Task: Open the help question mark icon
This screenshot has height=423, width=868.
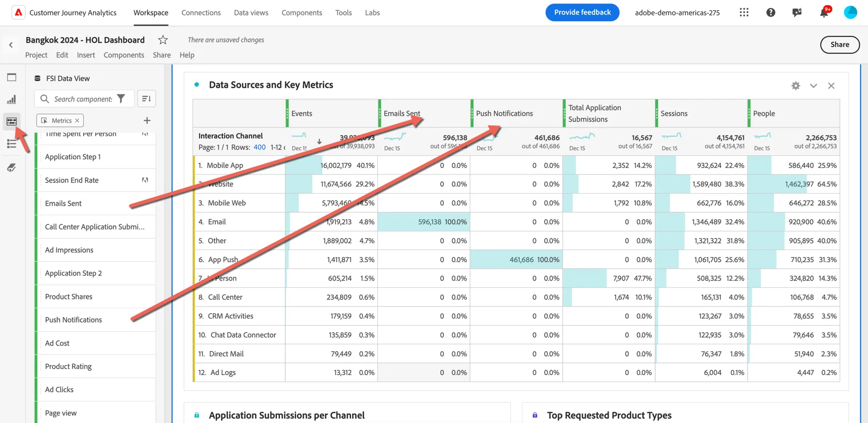Action: pyautogui.click(x=771, y=13)
